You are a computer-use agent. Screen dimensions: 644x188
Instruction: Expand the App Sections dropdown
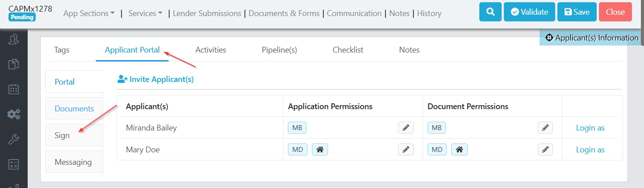pos(89,13)
